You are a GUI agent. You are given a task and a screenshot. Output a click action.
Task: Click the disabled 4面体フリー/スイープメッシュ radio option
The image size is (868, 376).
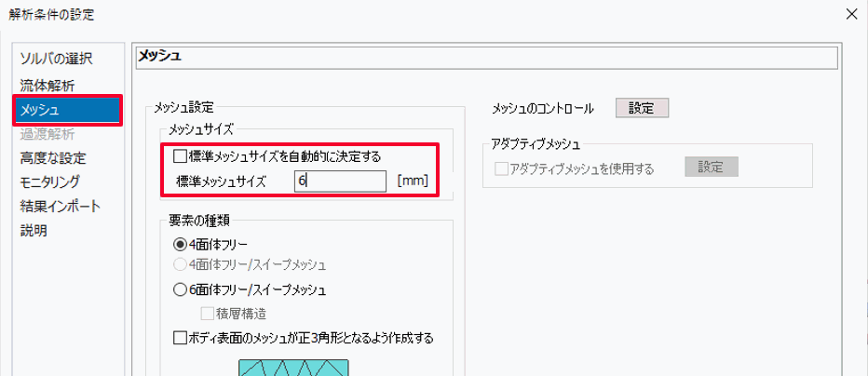(x=181, y=265)
